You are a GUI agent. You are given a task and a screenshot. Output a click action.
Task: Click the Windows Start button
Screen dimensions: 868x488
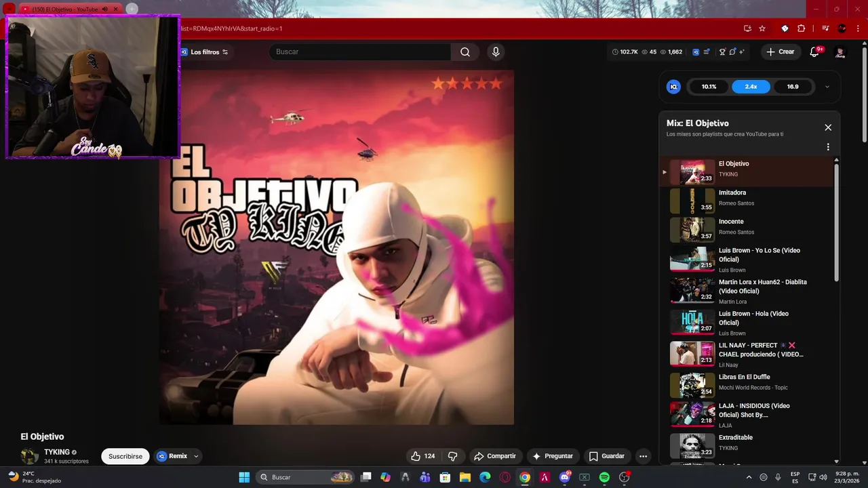pos(244,477)
